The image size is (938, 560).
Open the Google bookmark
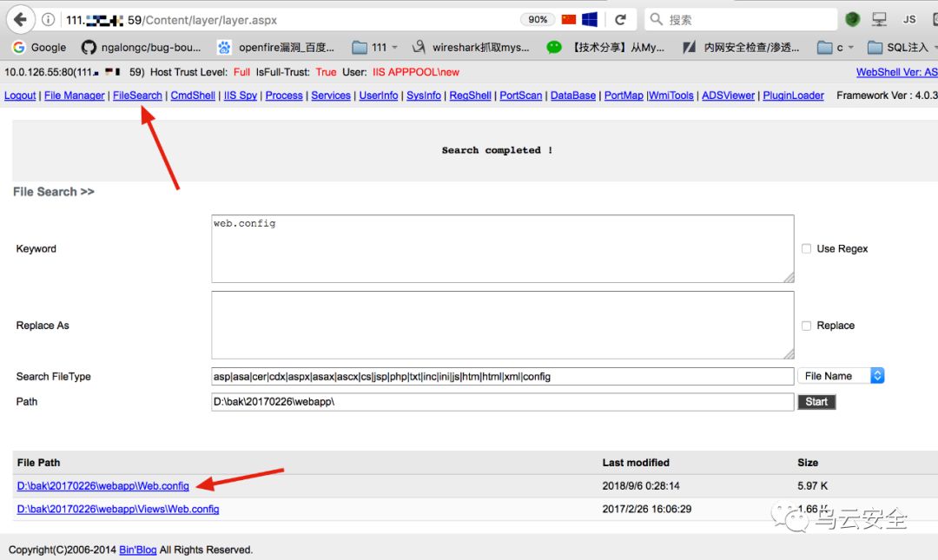click(39, 47)
